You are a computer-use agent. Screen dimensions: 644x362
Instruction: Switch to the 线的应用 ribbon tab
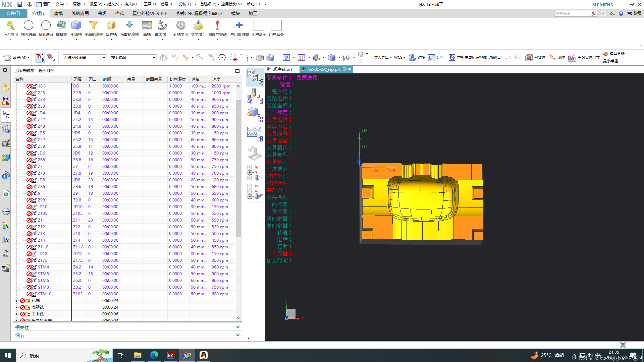[x=80, y=13]
